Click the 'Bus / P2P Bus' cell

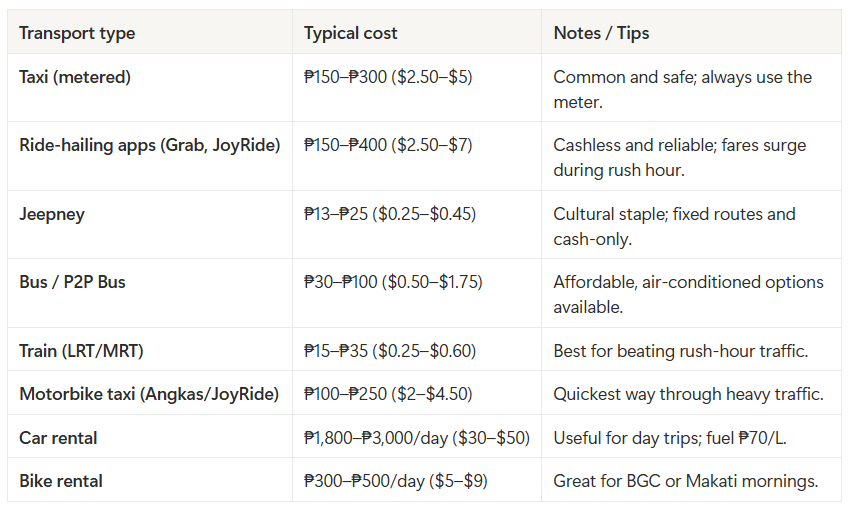[72, 282]
